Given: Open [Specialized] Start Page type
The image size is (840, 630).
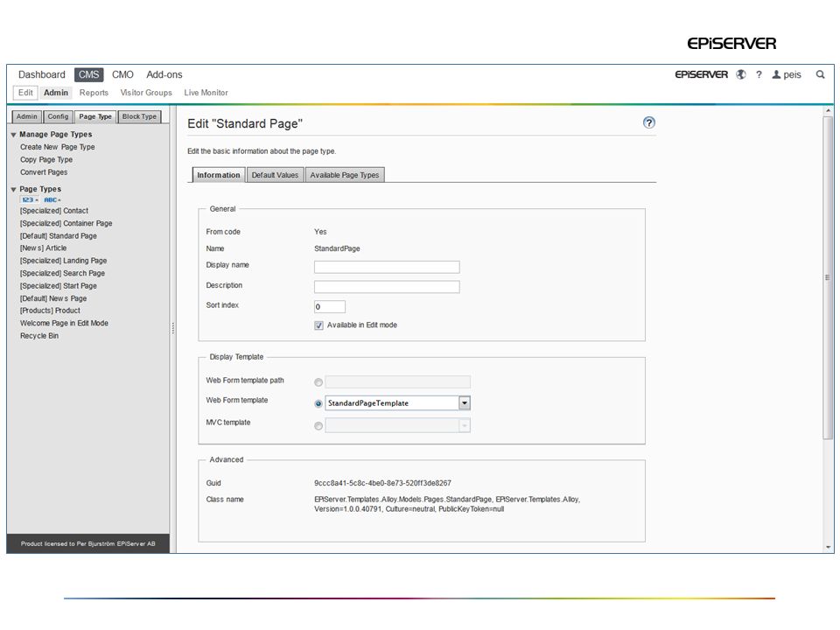Looking at the screenshot, I should [x=59, y=286].
